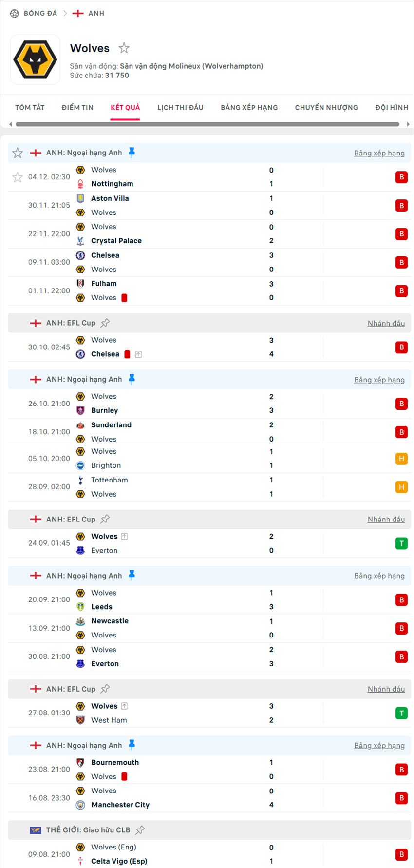Click the England flag beside ANH breadcrumb

coord(79,13)
